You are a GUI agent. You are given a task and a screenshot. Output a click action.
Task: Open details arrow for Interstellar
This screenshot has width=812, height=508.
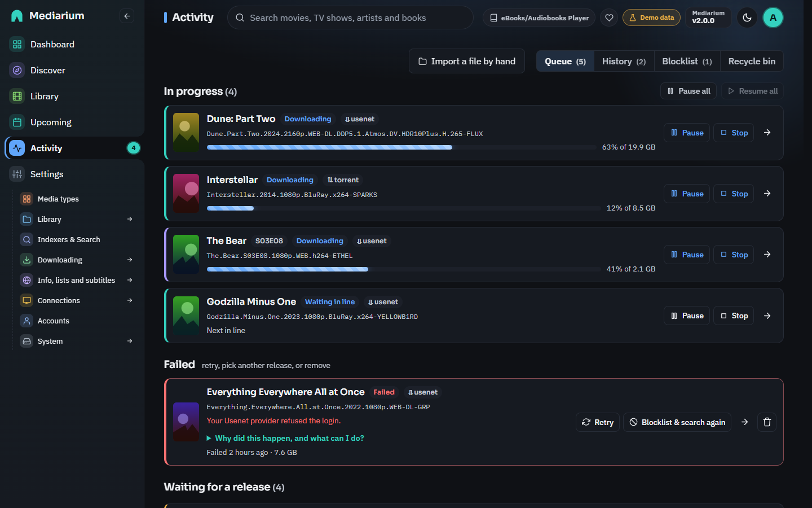pyautogui.click(x=767, y=194)
